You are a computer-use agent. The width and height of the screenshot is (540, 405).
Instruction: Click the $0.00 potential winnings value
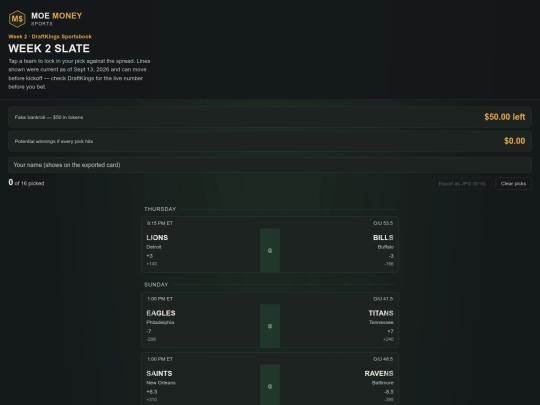tap(515, 141)
